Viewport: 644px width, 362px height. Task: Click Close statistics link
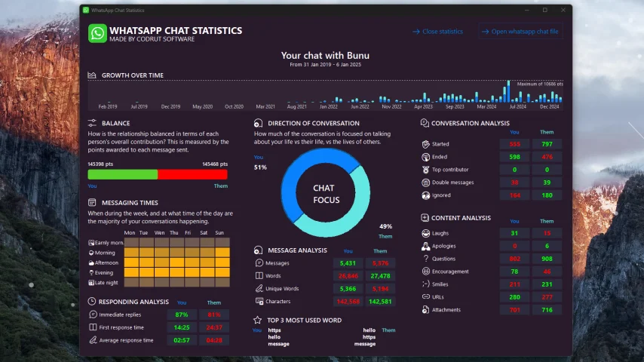coord(437,32)
